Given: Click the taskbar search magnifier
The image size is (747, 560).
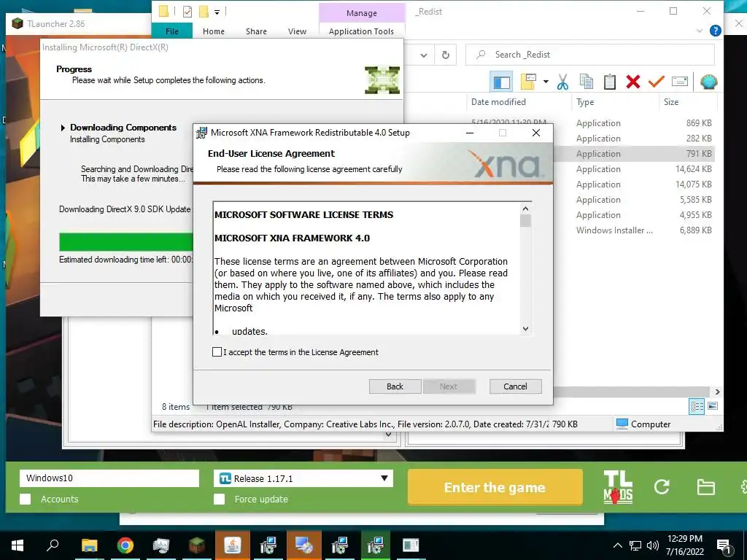Looking at the screenshot, I should point(53,545).
